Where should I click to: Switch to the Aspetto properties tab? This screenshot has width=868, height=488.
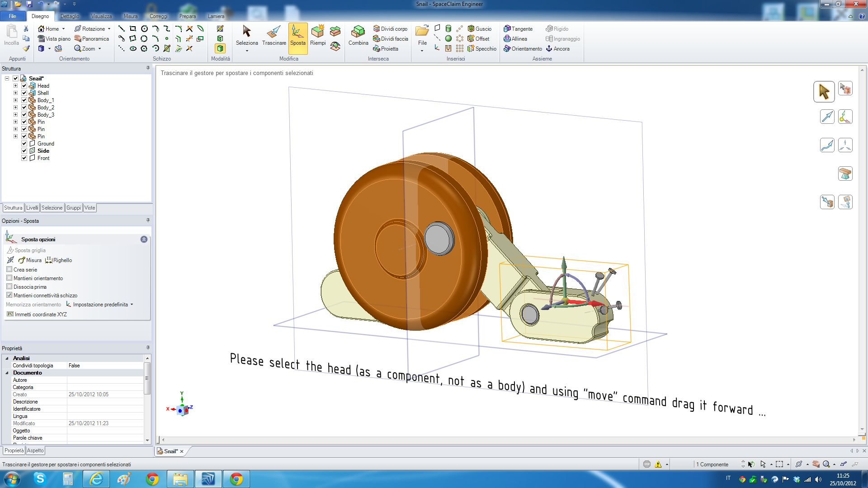[35, 450]
